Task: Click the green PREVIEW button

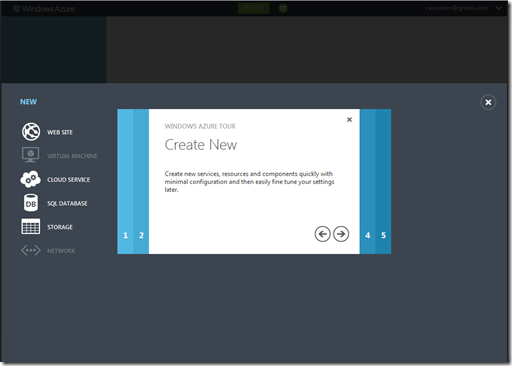Action: [x=254, y=8]
